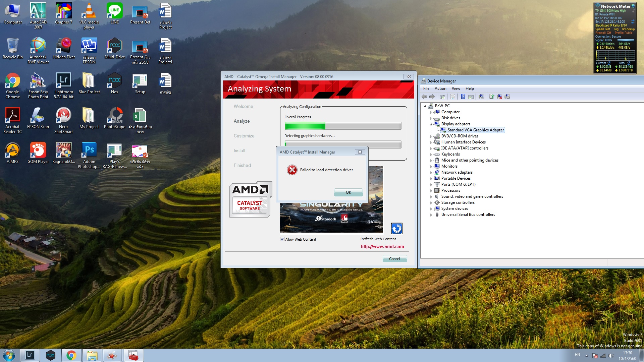Open the AIMP2 desktop shortcut

[12, 153]
